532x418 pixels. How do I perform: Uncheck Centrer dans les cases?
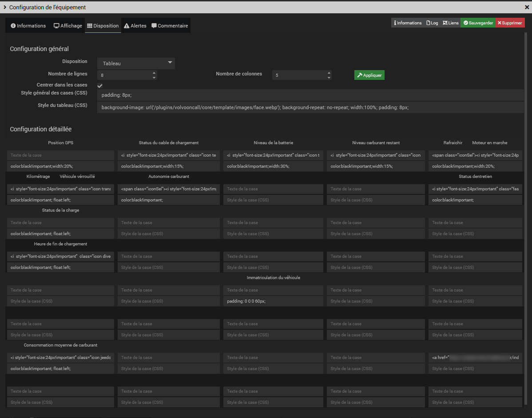[x=100, y=86]
